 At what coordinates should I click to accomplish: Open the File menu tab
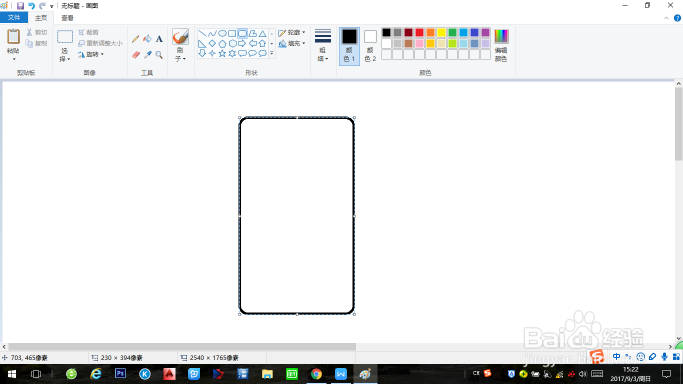tap(14, 17)
